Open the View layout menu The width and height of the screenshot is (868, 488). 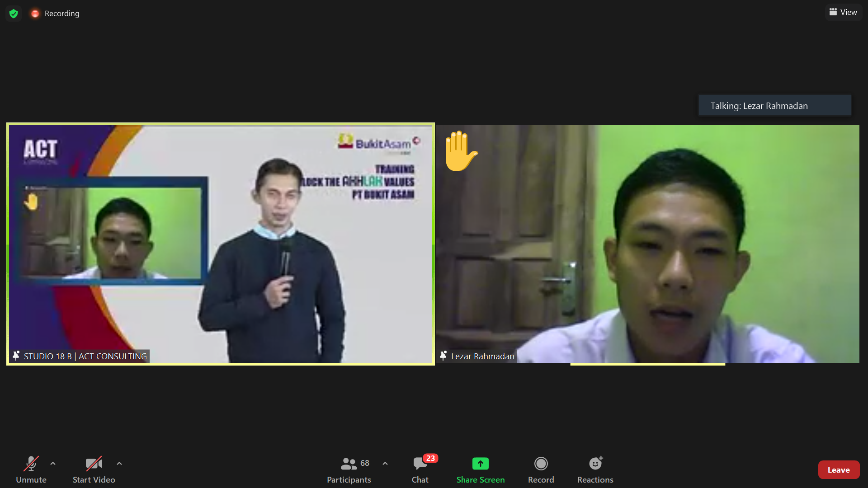tap(843, 12)
